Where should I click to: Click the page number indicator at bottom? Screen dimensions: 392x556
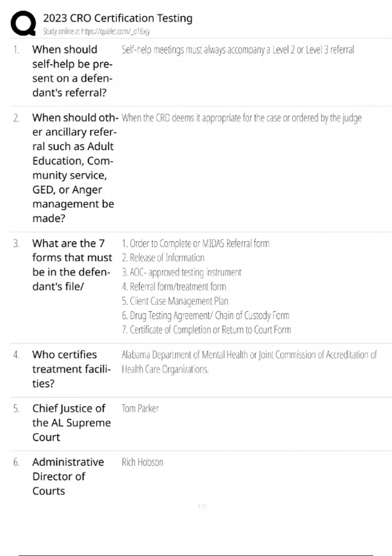coord(202,507)
